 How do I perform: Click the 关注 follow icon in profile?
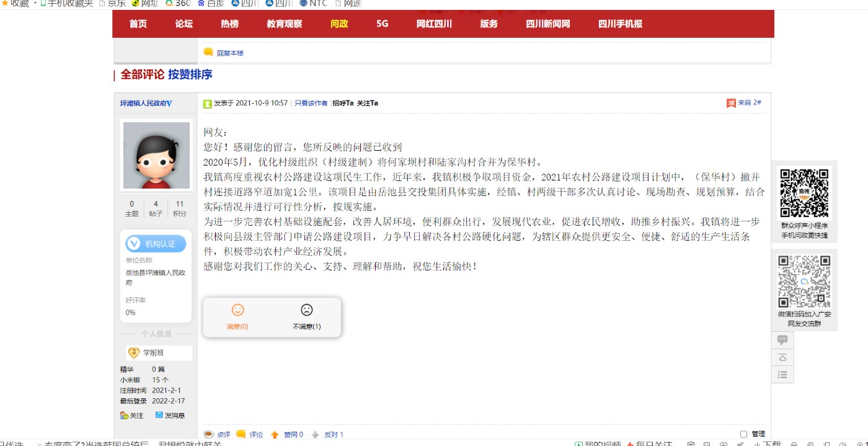click(124, 415)
